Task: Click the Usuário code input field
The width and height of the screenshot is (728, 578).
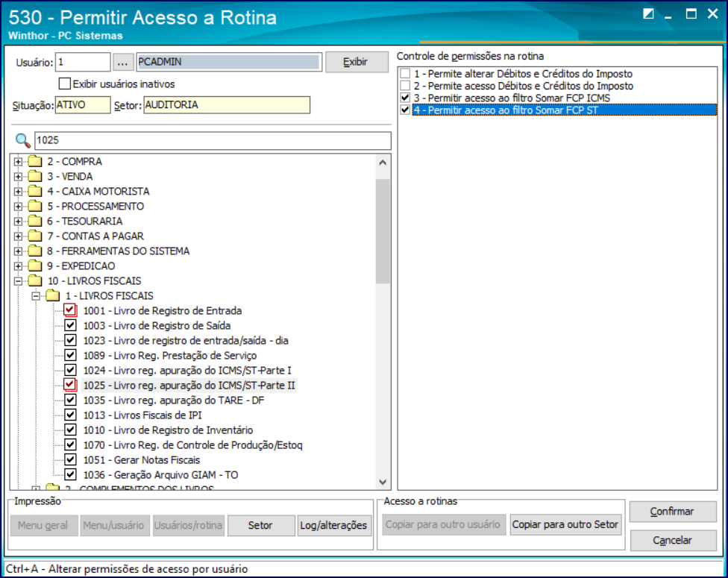Action: pyautogui.click(x=83, y=62)
